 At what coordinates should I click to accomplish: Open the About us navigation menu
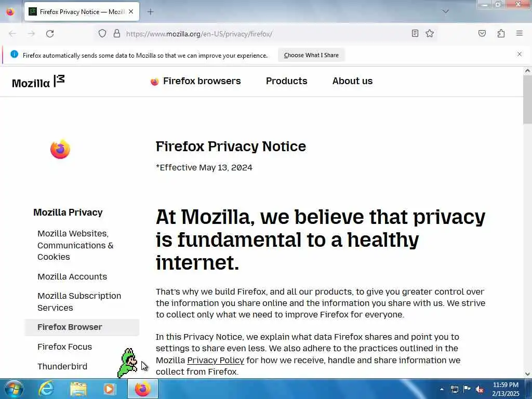pyautogui.click(x=352, y=81)
